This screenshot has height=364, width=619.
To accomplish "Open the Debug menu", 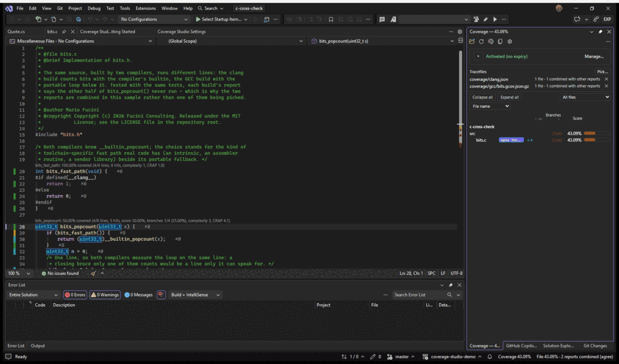I will [94, 8].
